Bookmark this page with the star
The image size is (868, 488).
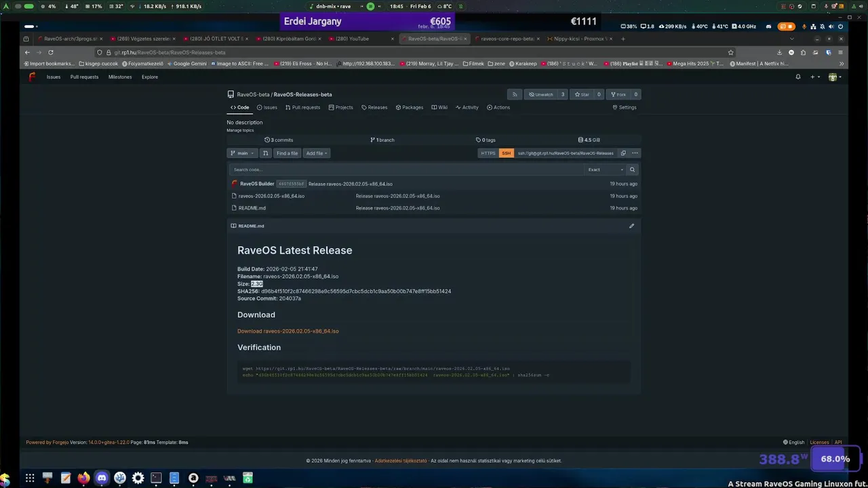(730, 52)
